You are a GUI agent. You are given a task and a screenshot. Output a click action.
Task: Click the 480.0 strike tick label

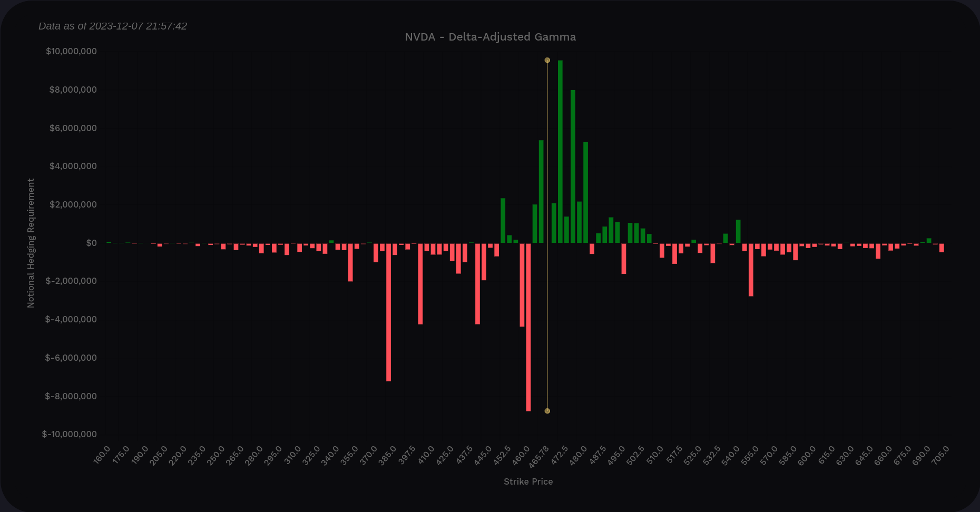578,455
